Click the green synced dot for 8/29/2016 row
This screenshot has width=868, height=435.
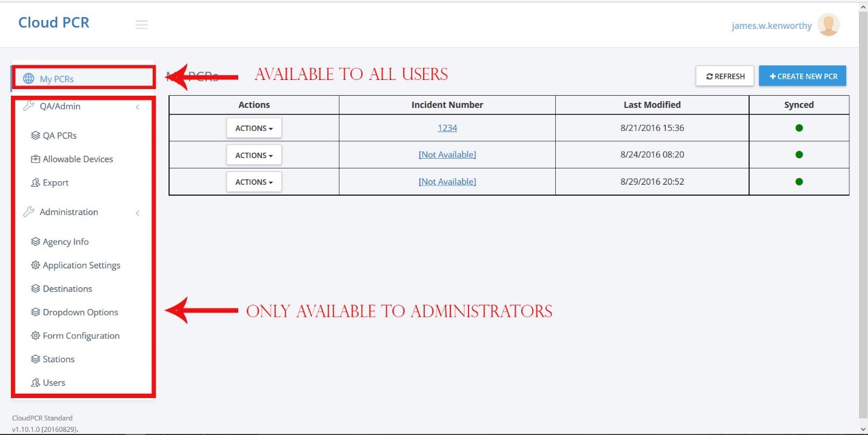[799, 181]
